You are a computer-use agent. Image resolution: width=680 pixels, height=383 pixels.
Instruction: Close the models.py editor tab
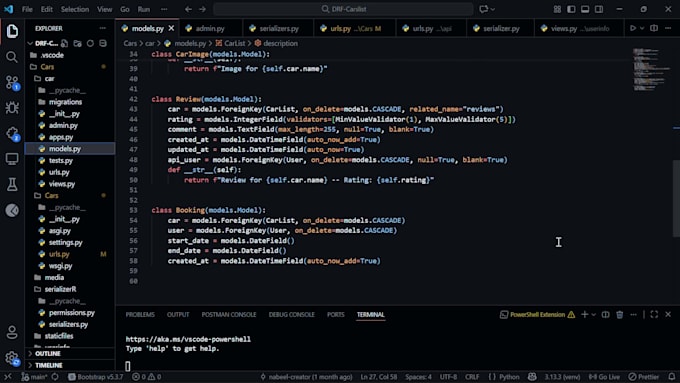171,28
